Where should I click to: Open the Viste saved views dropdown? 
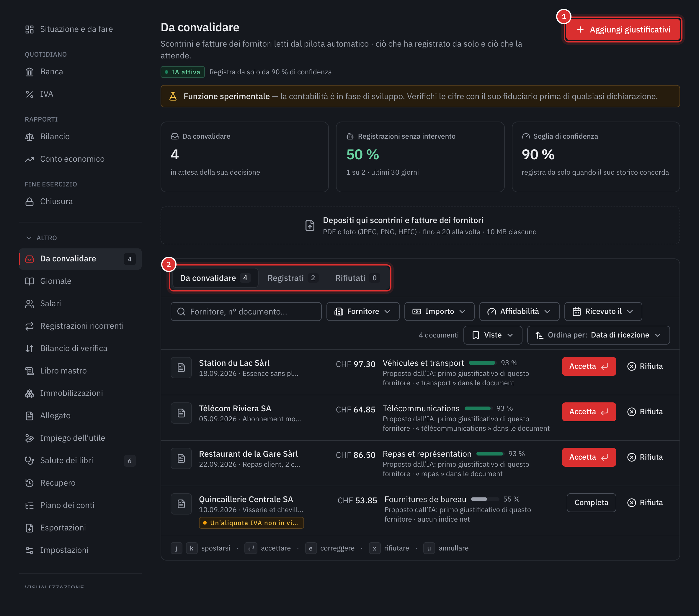click(492, 335)
